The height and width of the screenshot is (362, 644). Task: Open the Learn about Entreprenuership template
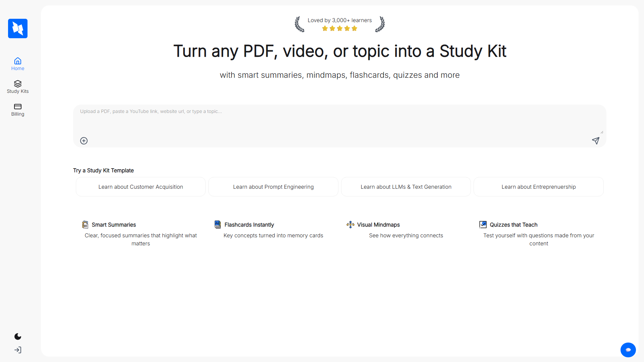tap(538, 187)
